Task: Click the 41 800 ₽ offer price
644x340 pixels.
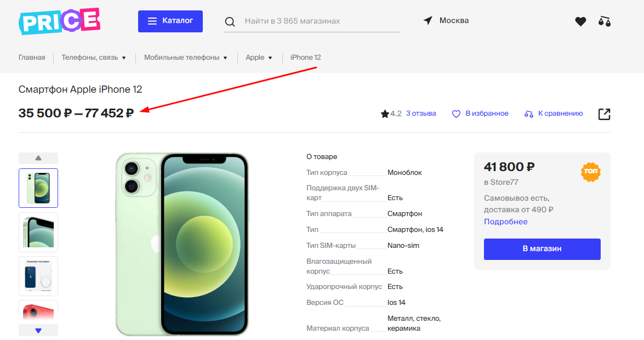Action: [x=509, y=167]
